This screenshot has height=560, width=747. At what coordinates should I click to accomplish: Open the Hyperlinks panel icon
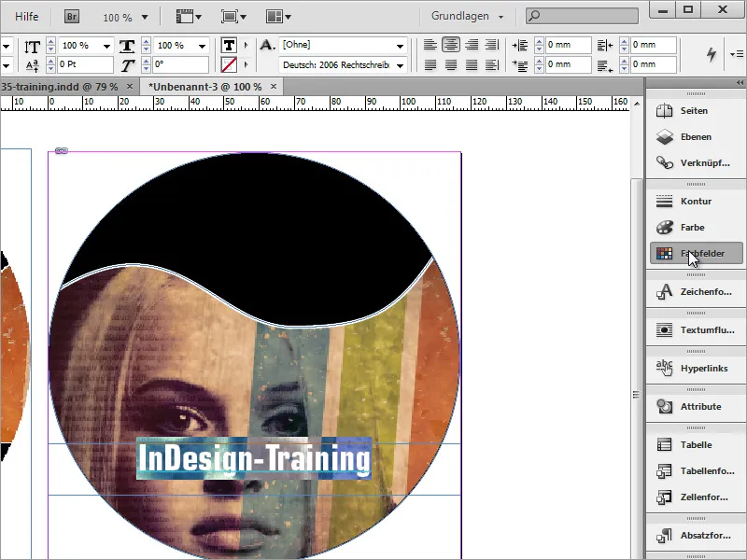coord(664,368)
